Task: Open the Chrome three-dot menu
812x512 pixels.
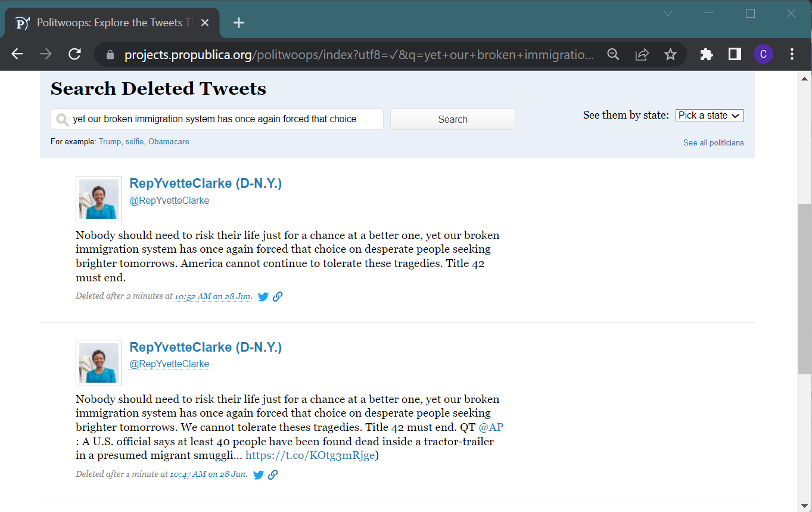Action: [792, 55]
